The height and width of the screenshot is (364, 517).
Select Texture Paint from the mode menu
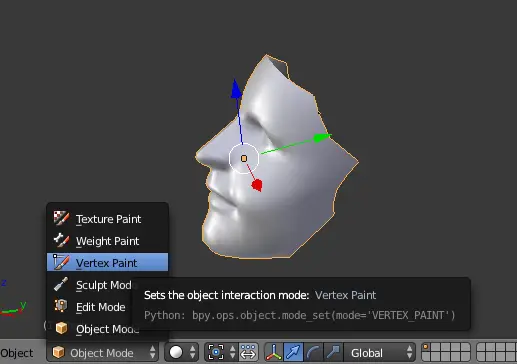click(107, 219)
